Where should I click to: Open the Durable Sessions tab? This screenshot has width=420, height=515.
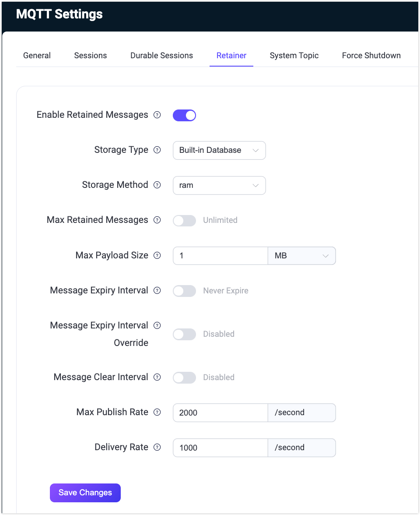[x=161, y=56]
